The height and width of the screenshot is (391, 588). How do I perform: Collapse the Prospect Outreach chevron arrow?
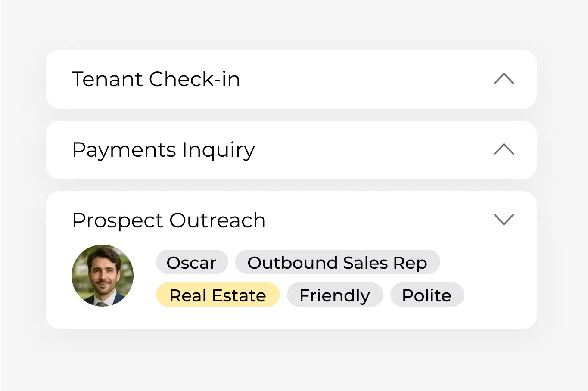coord(504,220)
